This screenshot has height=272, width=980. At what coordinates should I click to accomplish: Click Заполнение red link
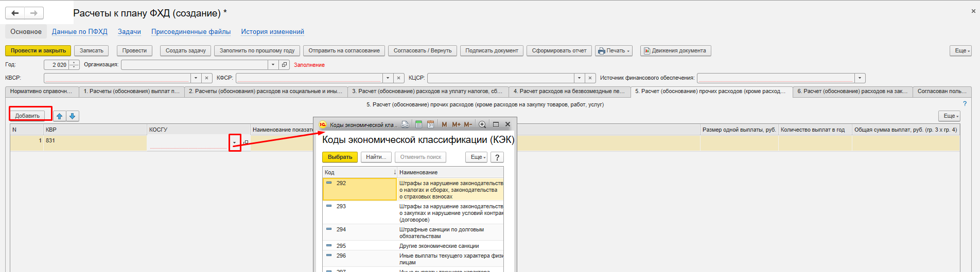pyautogui.click(x=309, y=65)
